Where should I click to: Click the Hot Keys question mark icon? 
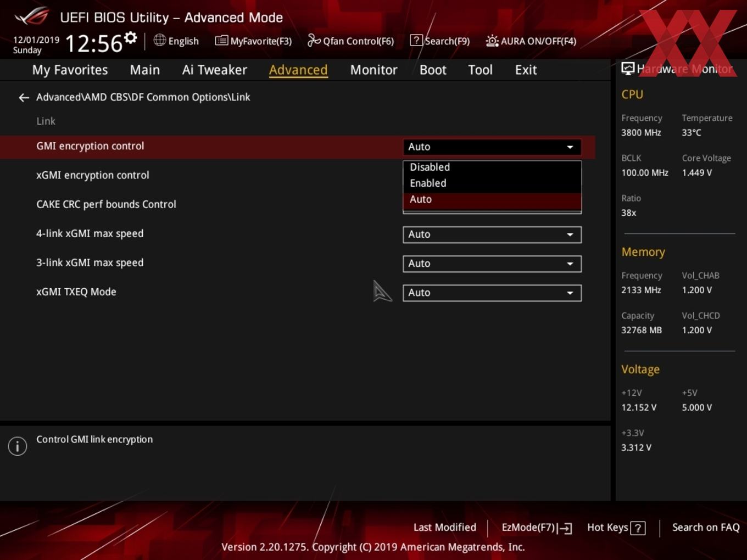tap(638, 528)
